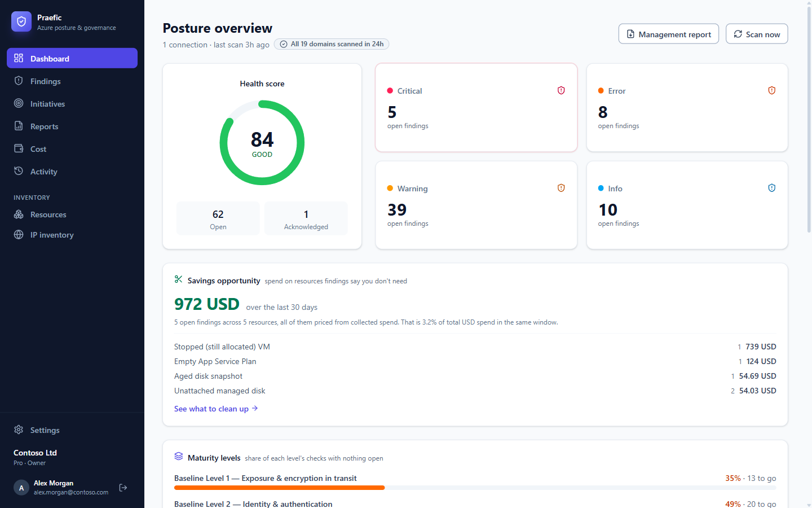
Task: Click the Warning card shield icon
Action: [561, 188]
